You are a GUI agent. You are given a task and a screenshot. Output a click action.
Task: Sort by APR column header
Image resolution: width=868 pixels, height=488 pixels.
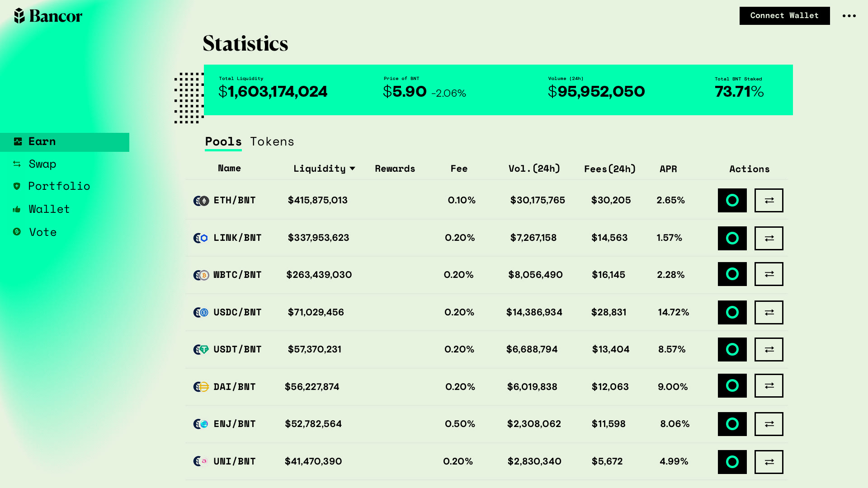[668, 169]
